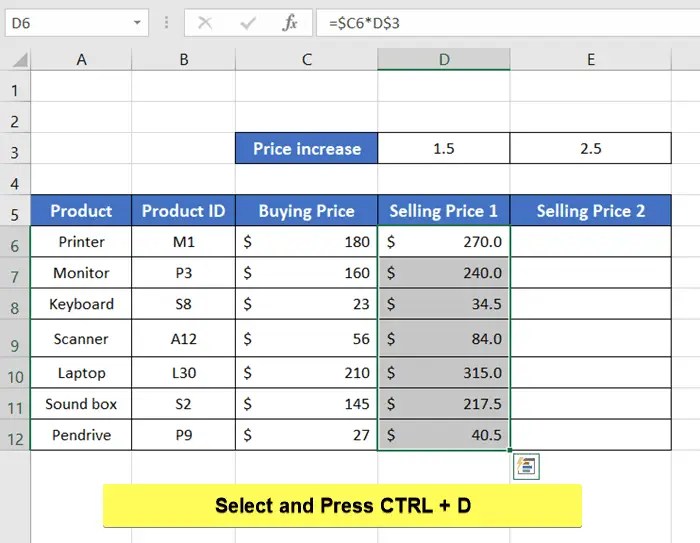Click into the formula bar with =$C6*D$3
Image resolution: width=700 pixels, height=543 pixels.
coord(508,22)
